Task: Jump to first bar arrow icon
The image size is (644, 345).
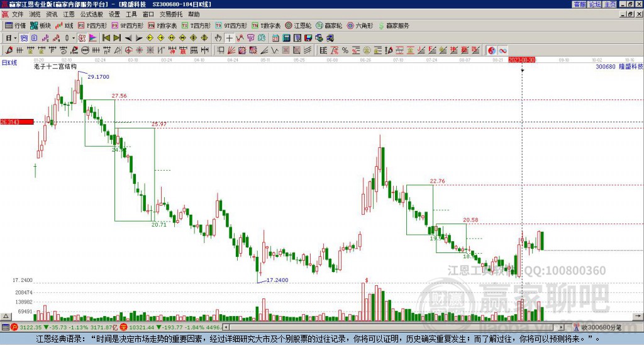Action: coord(106,38)
